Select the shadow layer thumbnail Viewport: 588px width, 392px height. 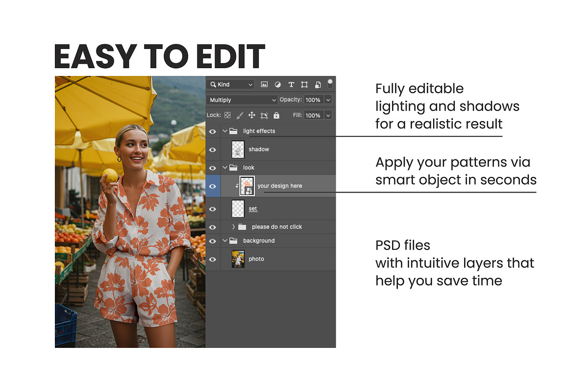[238, 149]
